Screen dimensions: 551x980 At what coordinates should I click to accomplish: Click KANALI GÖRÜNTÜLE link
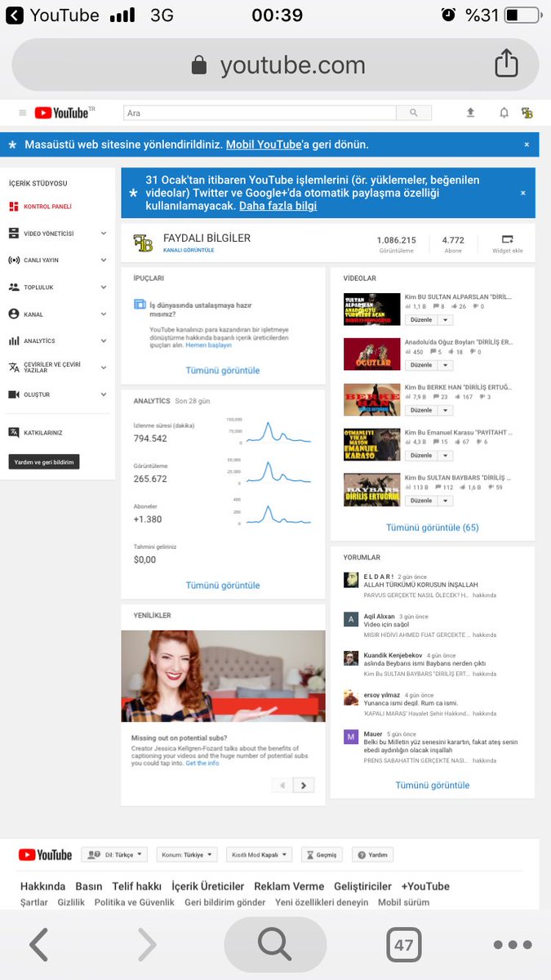189,250
